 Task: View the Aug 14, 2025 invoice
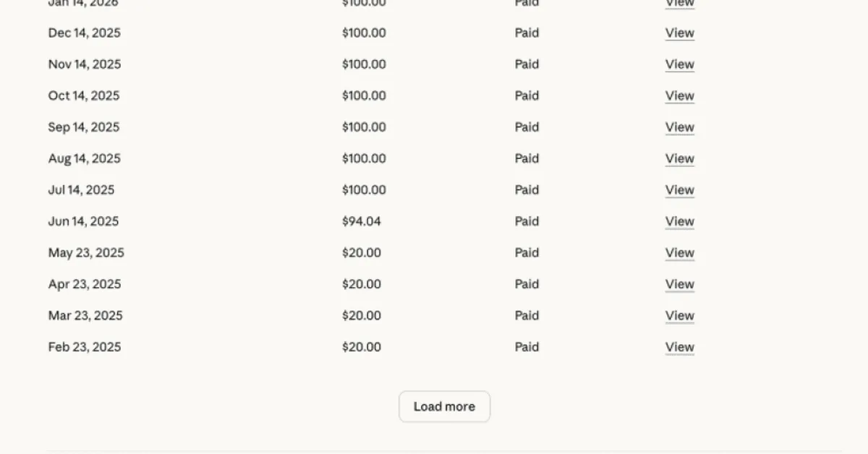(x=679, y=159)
